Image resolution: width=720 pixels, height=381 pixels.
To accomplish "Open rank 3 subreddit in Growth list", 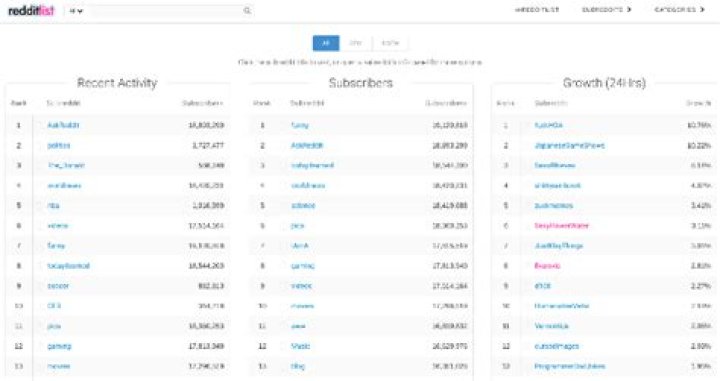I will (555, 165).
